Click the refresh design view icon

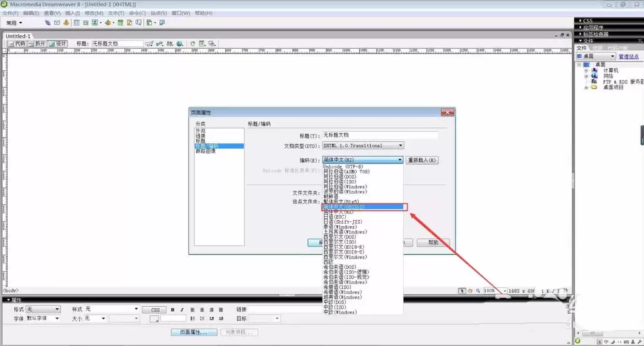pyautogui.click(x=193, y=44)
